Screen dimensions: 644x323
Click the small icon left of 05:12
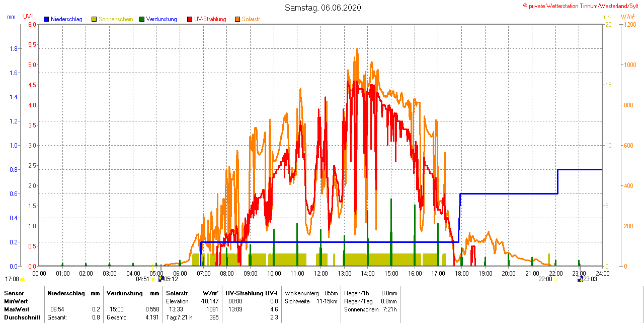[160, 278]
